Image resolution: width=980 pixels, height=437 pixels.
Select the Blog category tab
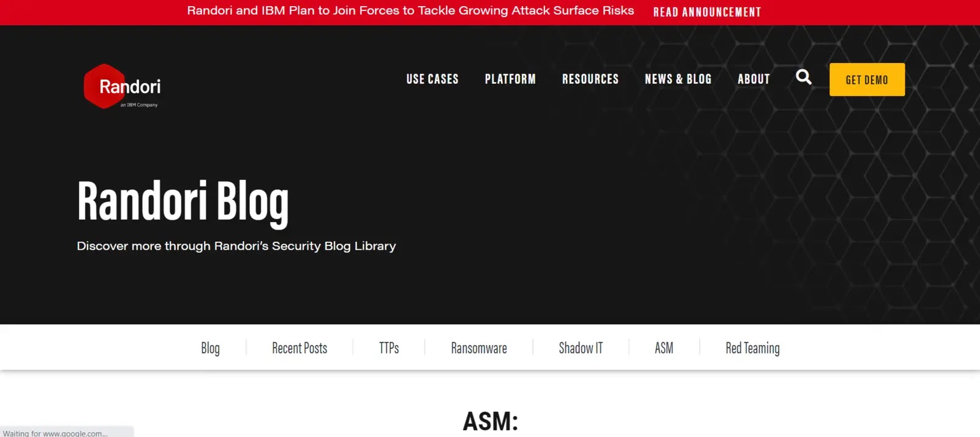[x=210, y=348]
